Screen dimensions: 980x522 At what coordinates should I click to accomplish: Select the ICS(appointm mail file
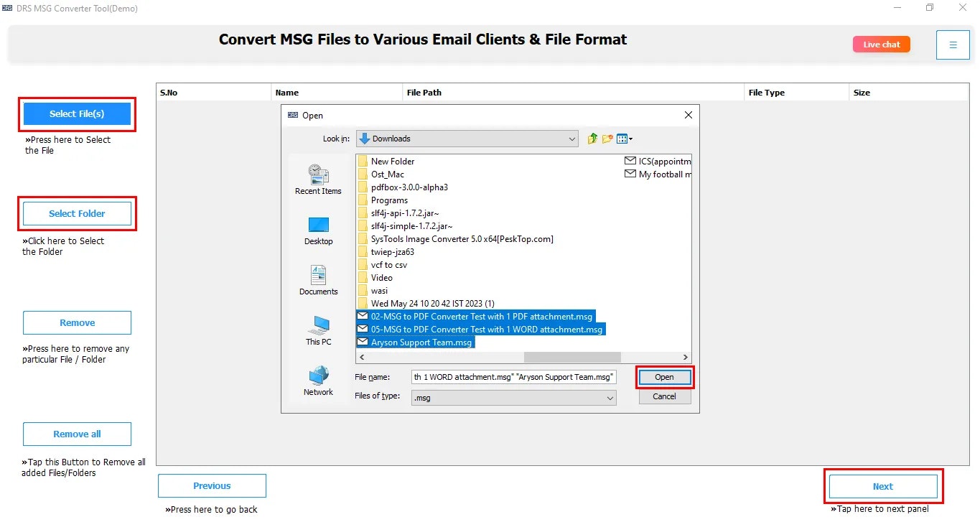coord(658,162)
